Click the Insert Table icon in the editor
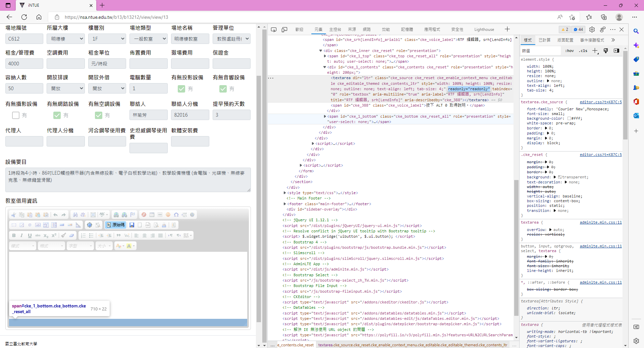Viewport: 644px width, 348px height. [x=152, y=215]
